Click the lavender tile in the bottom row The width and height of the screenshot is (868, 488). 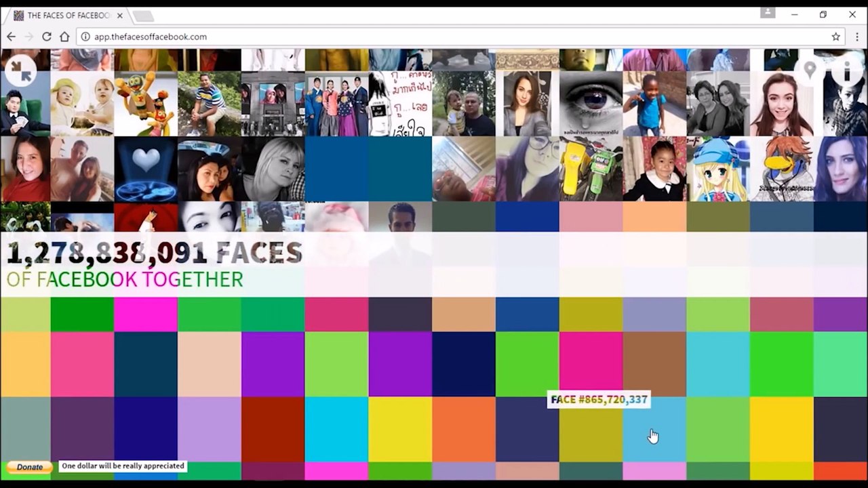[209, 429]
